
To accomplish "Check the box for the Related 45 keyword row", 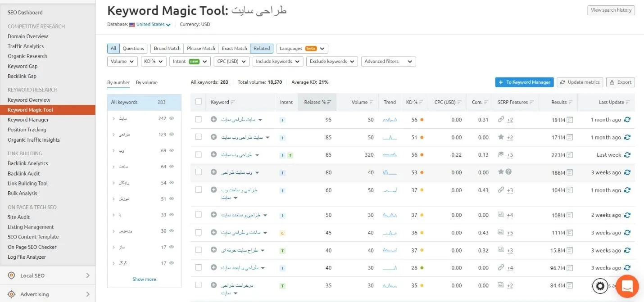I will [x=199, y=232].
